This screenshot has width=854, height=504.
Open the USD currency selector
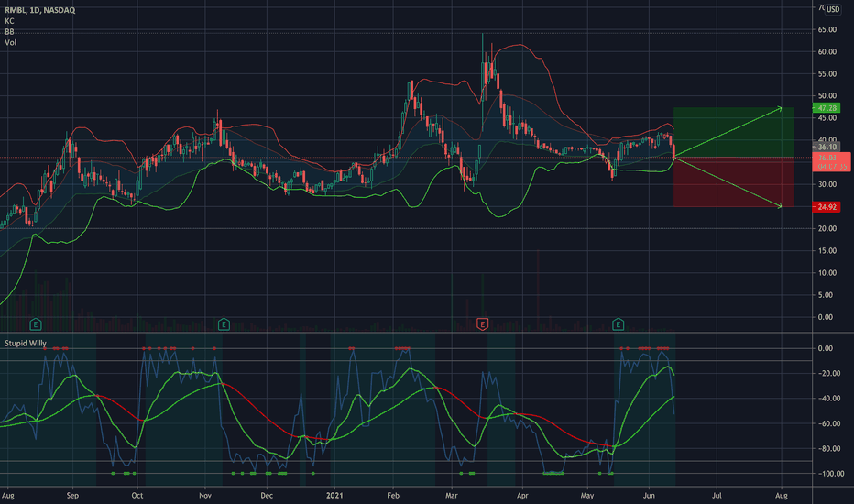(x=833, y=9)
